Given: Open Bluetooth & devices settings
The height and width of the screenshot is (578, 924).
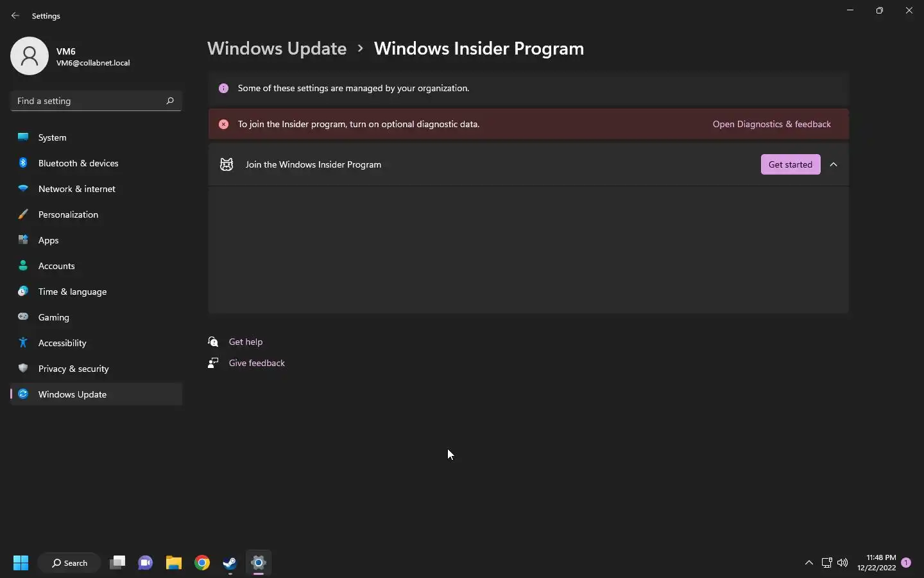Looking at the screenshot, I should click(x=96, y=163).
